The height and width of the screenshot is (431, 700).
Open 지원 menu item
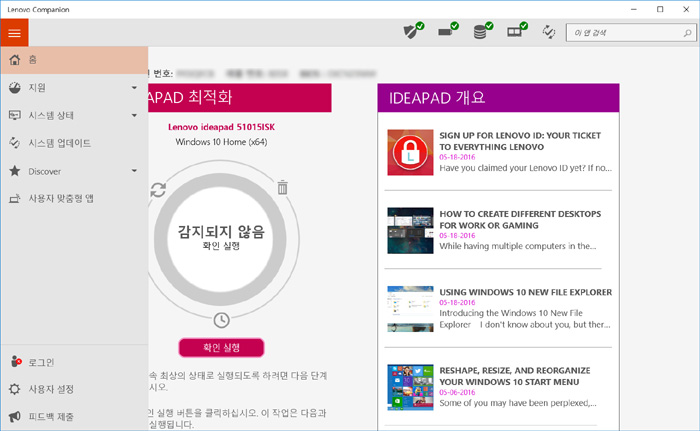pyautogui.click(x=75, y=88)
